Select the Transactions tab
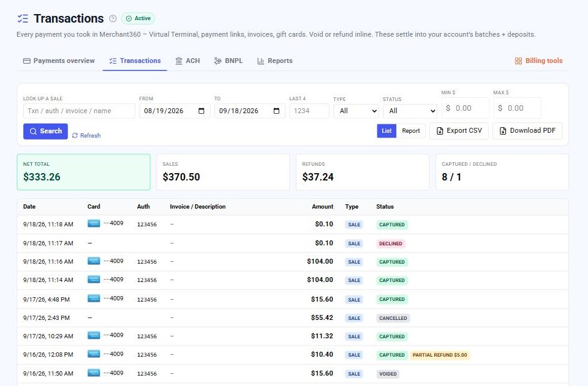 point(135,61)
